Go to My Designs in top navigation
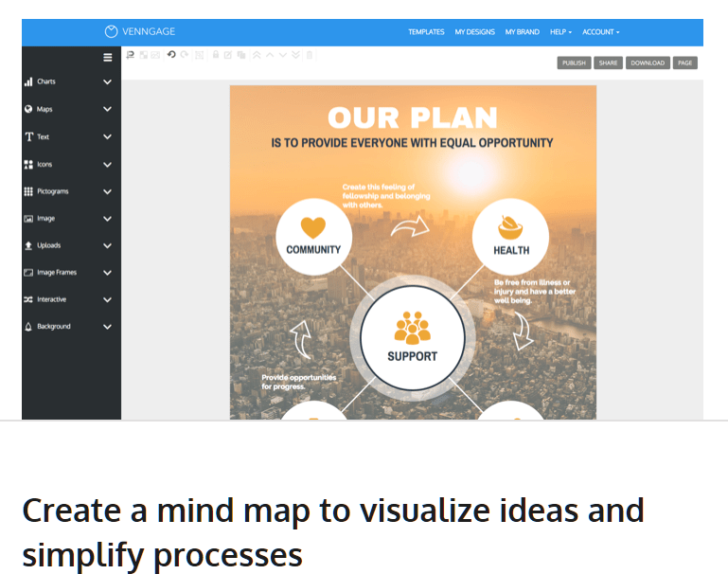Screen dimensions: 728x574 click(474, 32)
